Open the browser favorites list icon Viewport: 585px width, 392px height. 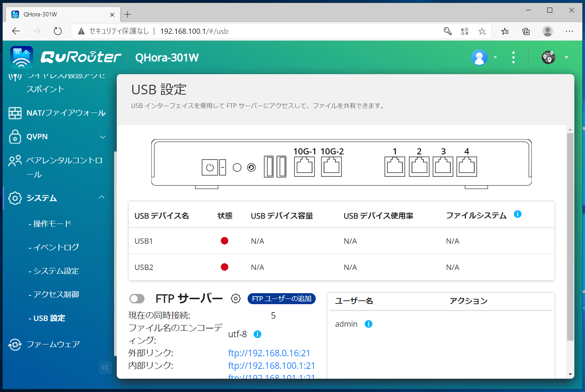pos(505,31)
